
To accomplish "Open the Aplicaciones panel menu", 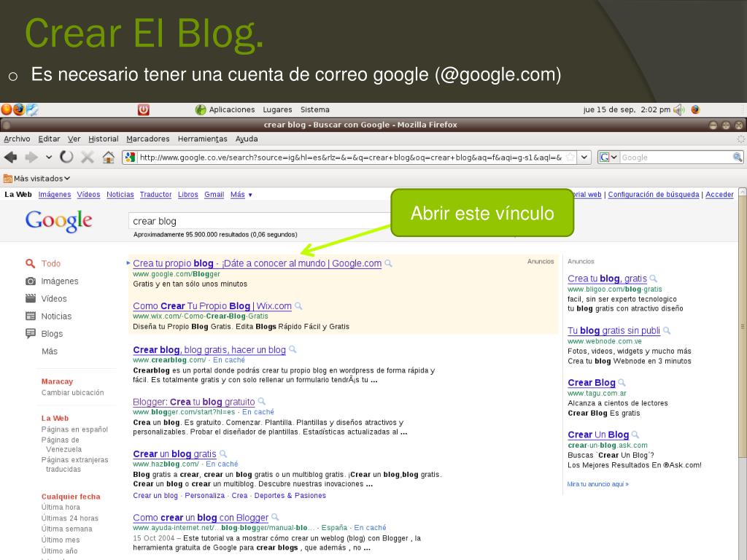I will (231, 109).
